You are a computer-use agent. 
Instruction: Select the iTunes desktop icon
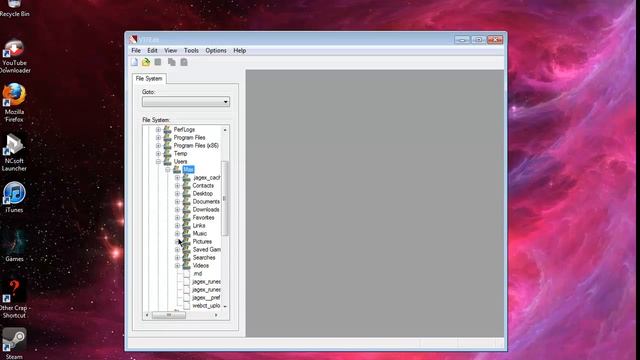tap(14, 198)
